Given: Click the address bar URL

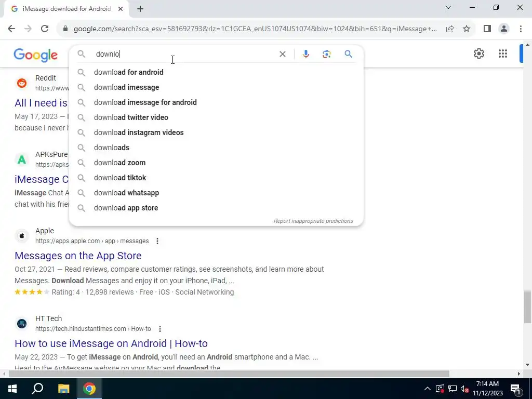Looking at the screenshot, I should 255,29.
